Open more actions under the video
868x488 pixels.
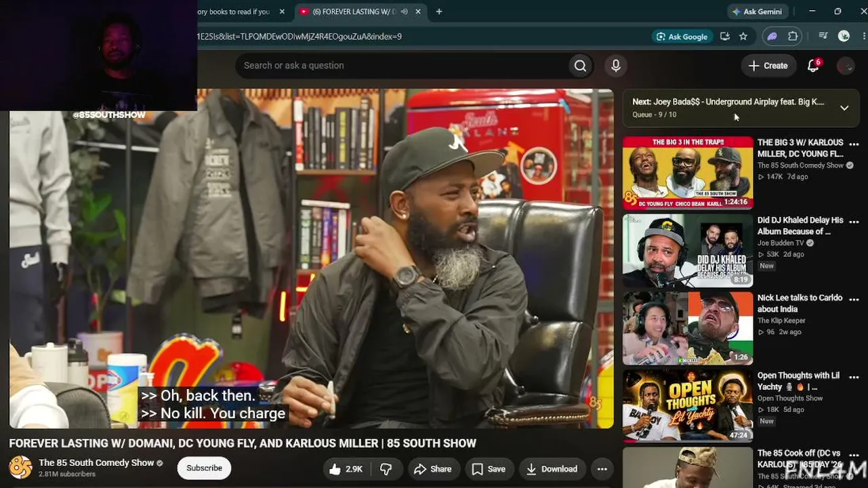[x=602, y=469]
